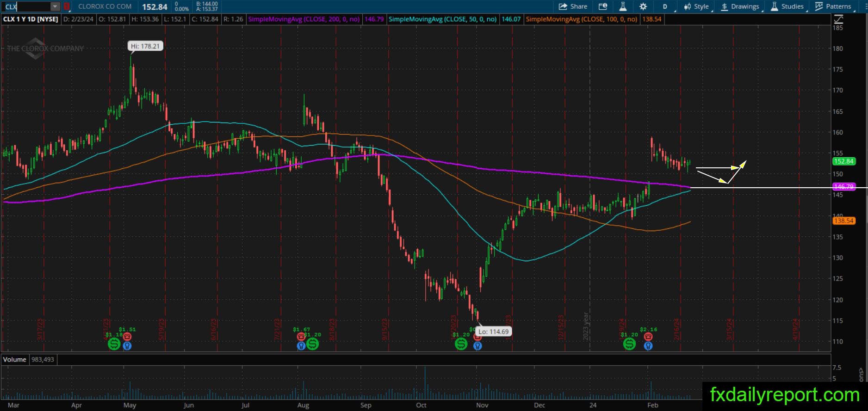Viewport: 868px width, 411px height.
Task: Click the 100 SMA value 138.54 in header
Action: (651, 19)
